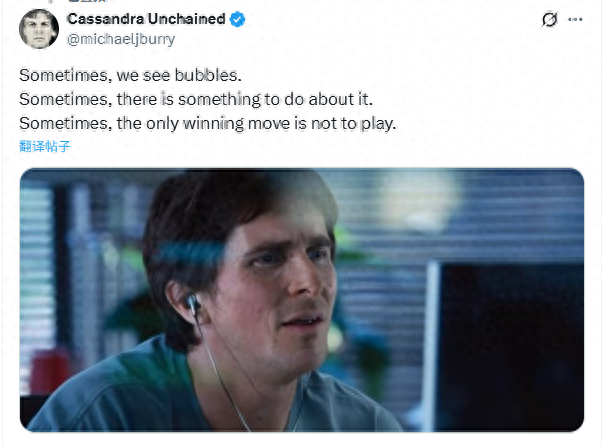Viewport: 603px width, 446px height.
Task: Click the blue verified badge
Action: point(237,19)
